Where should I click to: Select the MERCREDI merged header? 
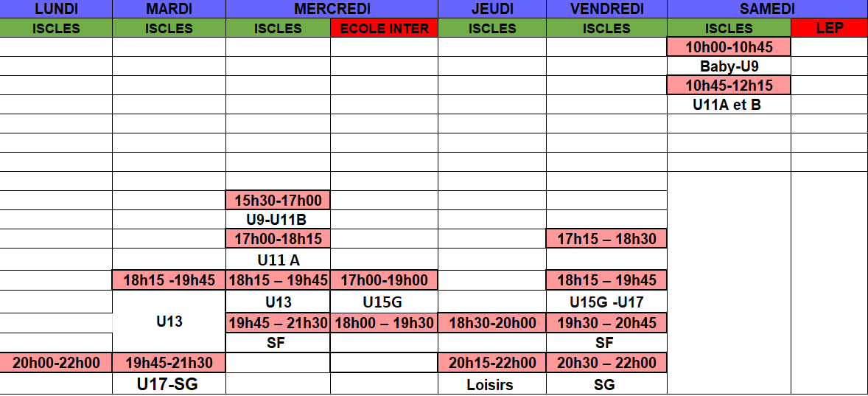click(332, 9)
